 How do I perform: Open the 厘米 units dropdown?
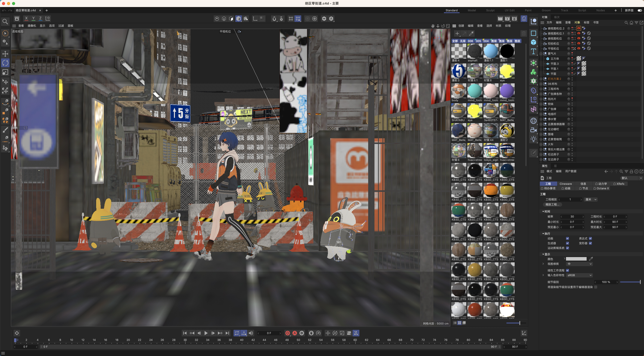(x=591, y=199)
